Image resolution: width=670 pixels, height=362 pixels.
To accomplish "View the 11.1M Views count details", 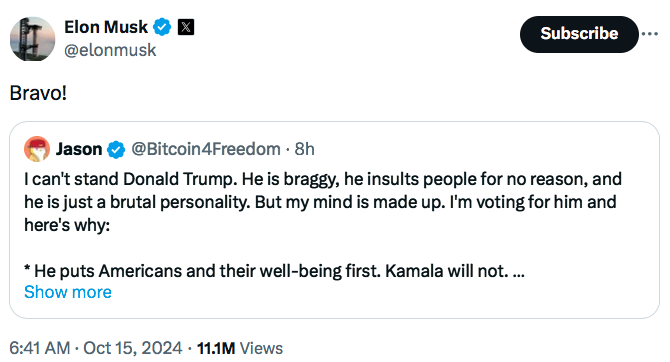I will (240, 348).
